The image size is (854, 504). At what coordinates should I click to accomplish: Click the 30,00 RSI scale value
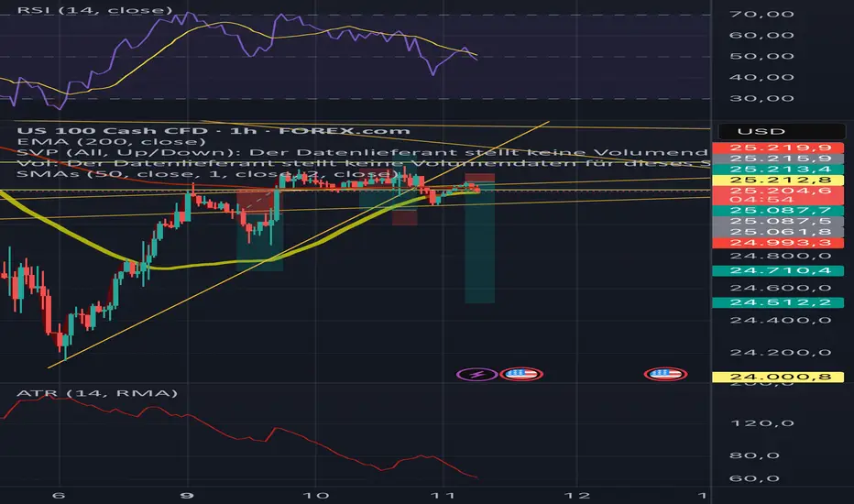761,99
